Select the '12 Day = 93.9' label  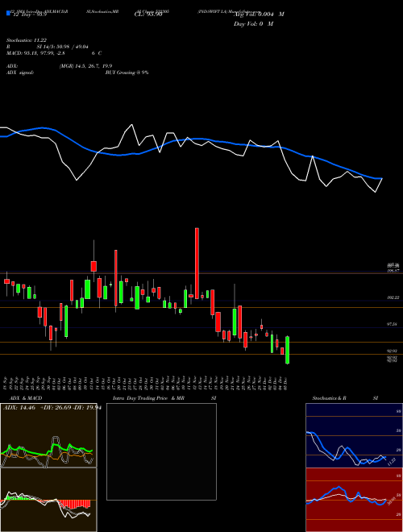tap(28, 15)
